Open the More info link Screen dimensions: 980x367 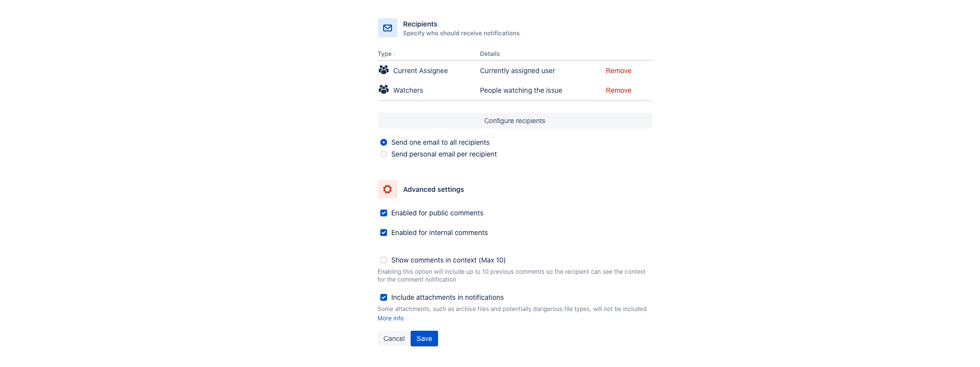391,318
